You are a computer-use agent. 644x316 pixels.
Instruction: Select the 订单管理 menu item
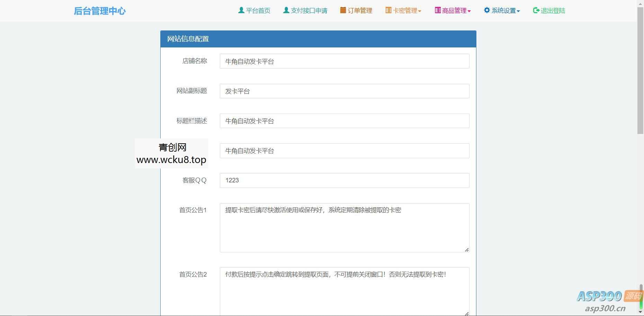tap(357, 10)
